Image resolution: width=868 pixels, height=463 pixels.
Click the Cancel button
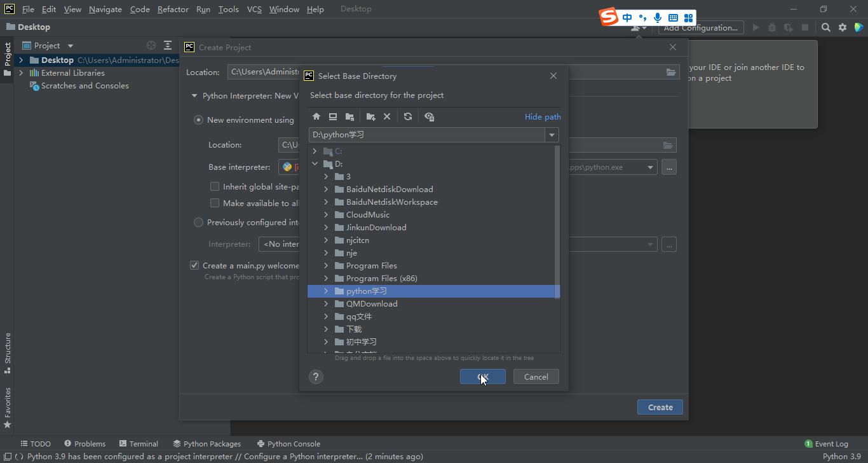pyautogui.click(x=536, y=377)
